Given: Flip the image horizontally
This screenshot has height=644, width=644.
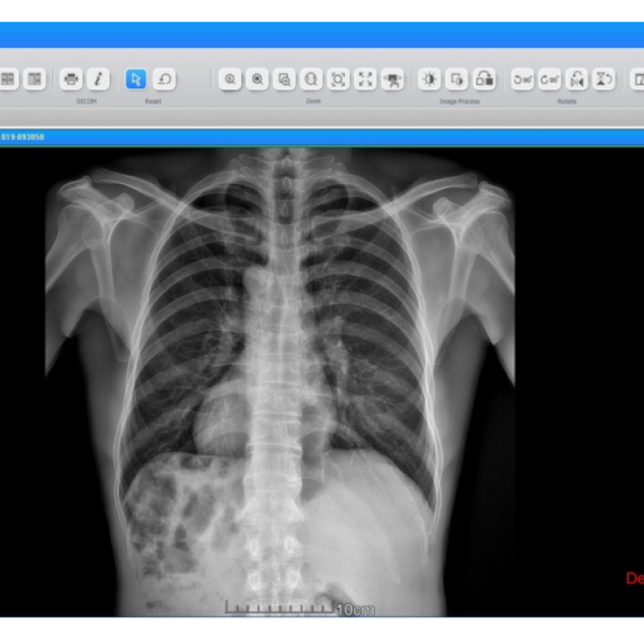Looking at the screenshot, I should coord(577,79).
